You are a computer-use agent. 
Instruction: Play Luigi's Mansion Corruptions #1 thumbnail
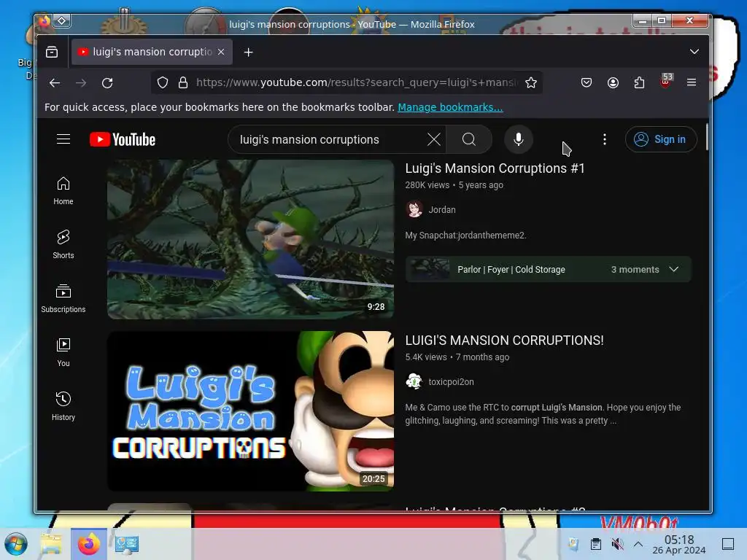pyautogui.click(x=251, y=239)
